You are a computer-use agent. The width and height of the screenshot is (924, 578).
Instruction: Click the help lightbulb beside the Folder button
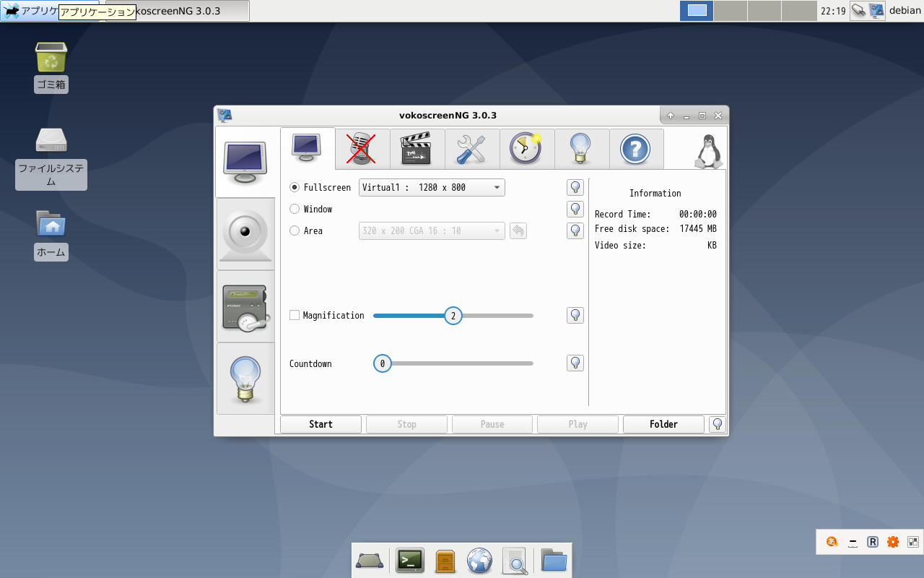click(718, 424)
